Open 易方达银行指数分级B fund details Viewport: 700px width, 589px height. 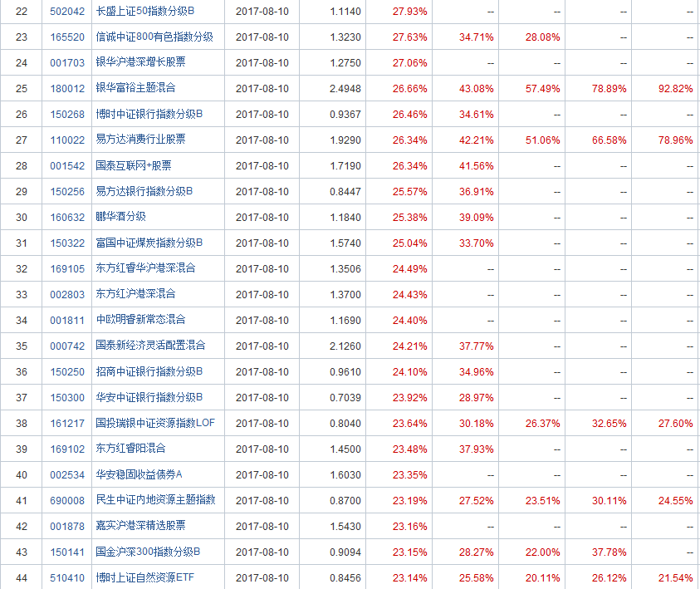tap(144, 191)
